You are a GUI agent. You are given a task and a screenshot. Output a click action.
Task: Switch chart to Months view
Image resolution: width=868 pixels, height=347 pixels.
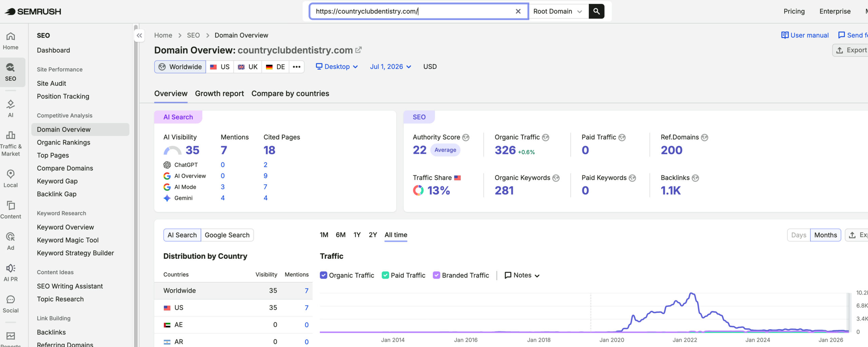(825, 235)
